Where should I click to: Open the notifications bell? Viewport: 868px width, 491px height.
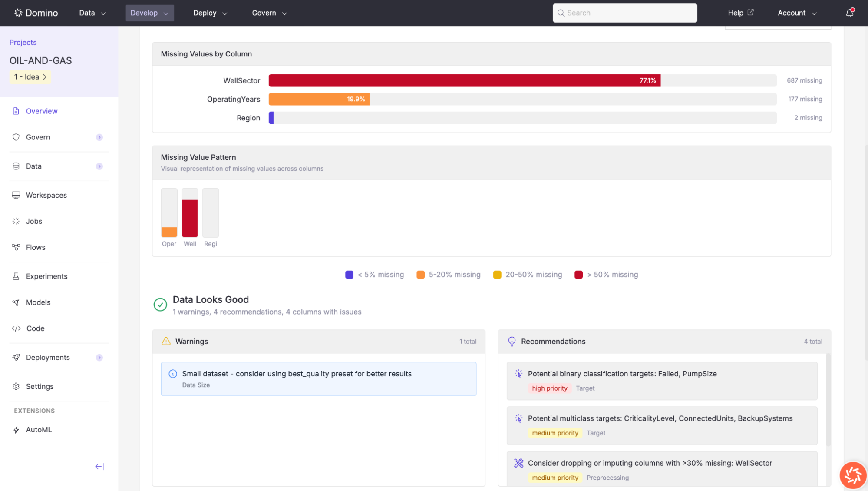point(849,13)
